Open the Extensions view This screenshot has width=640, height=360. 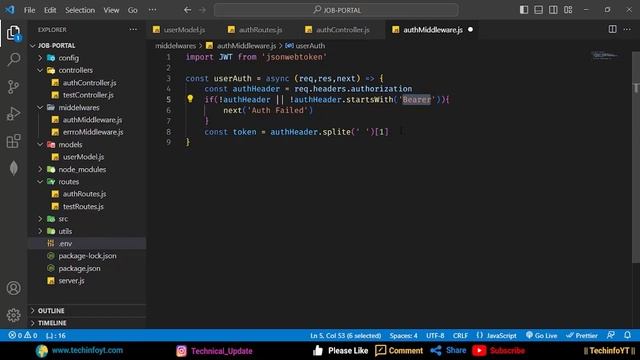[13, 141]
